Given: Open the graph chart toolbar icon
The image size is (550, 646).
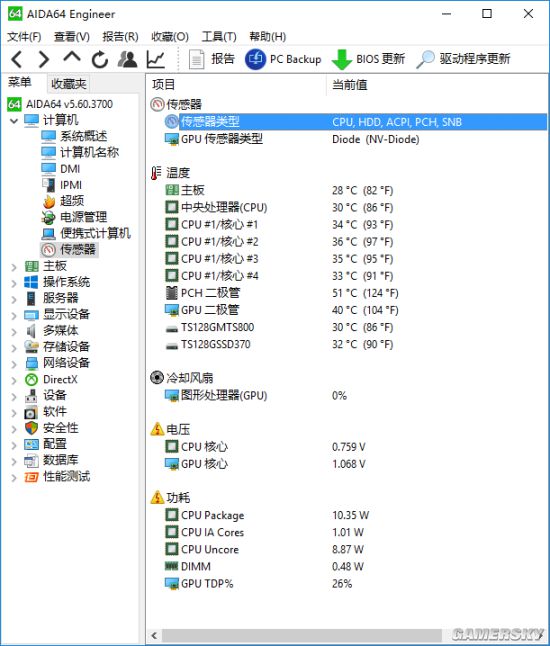Looking at the screenshot, I should [156, 59].
